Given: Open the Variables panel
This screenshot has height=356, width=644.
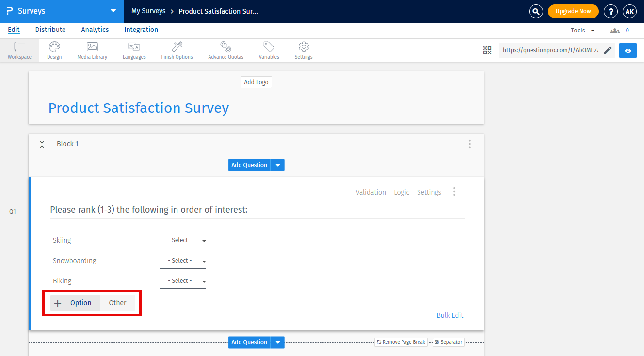Looking at the screenshot, I should click(269, 50).
